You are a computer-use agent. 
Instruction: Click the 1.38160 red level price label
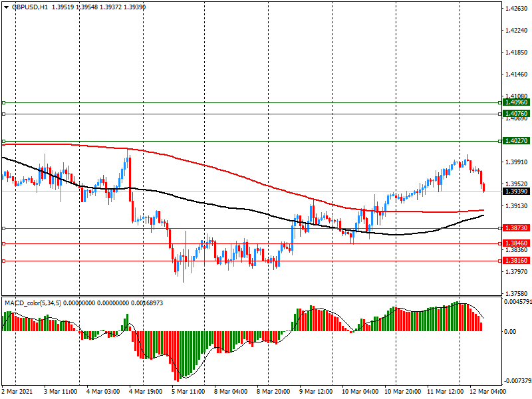tap(516, 261)
